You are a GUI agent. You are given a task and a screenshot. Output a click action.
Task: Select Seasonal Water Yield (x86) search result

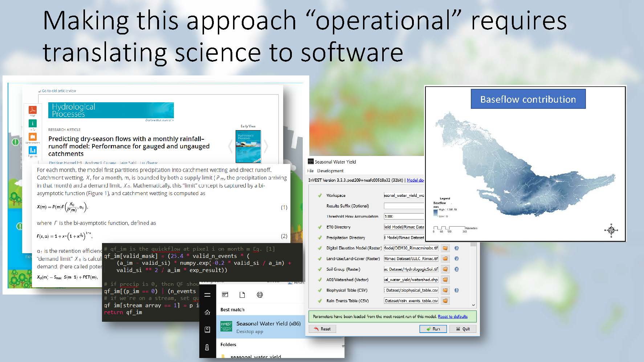[x=261, y=327]
